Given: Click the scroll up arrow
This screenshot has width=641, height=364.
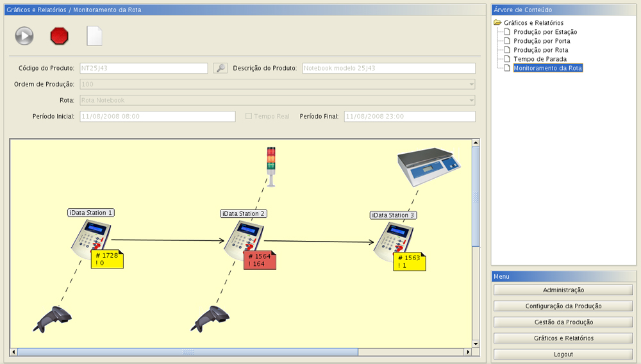Looking at the screenshot, I should 476,142.
